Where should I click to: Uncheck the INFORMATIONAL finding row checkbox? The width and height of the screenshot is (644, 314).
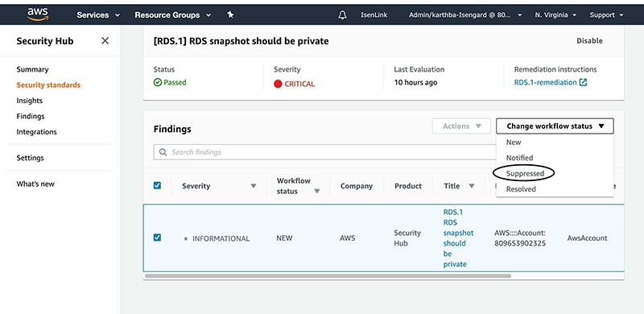157,238
